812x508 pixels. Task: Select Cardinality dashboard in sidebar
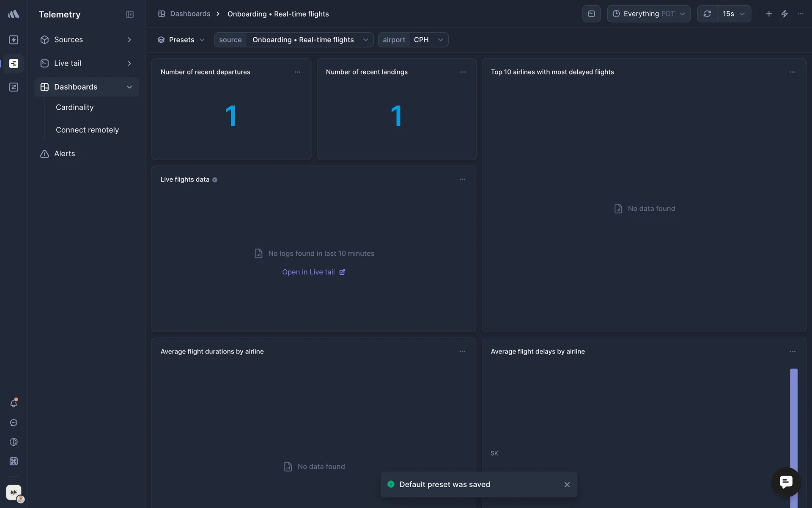(75, 108)
